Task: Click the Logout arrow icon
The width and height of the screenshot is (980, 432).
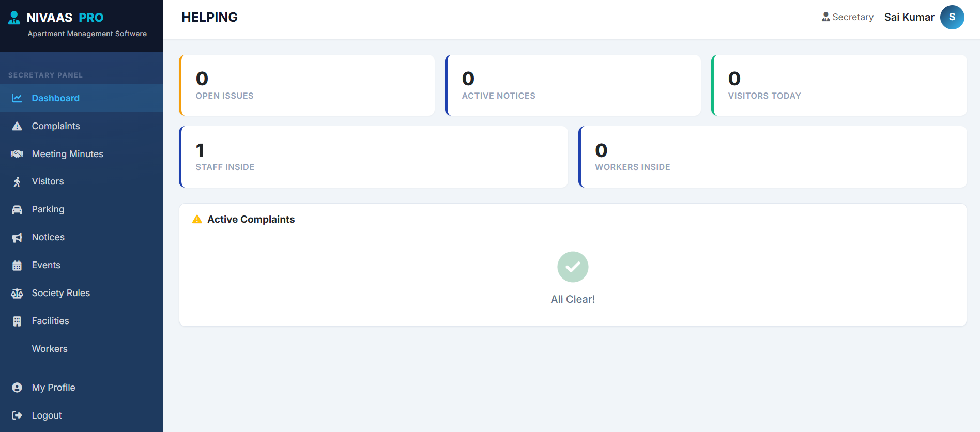Action: point(17,415)
